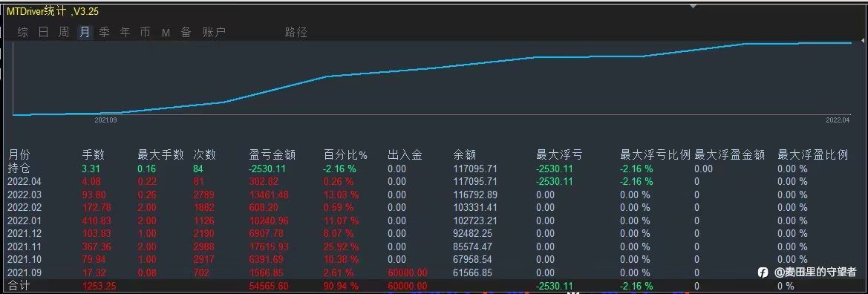Click the 最大浮亏 column header
This screenshot has height=294, width=868.
tap(560, 155)
